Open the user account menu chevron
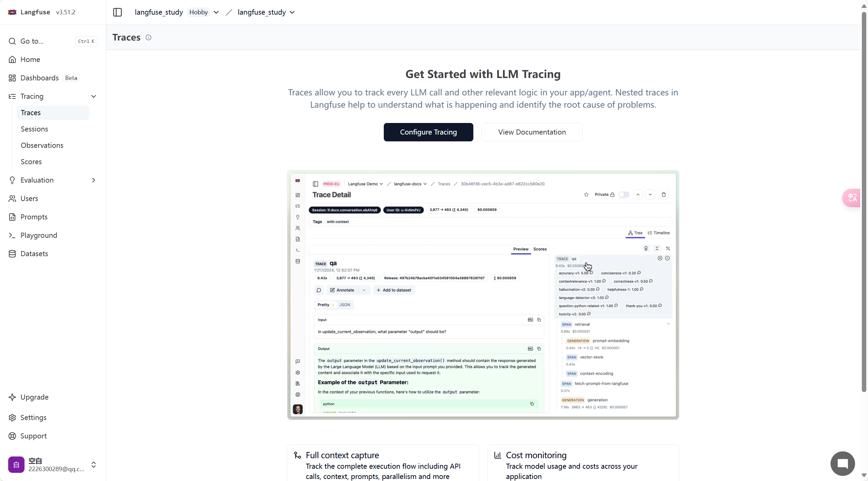This screenshot has height=481, width=868. pos(94,465)
